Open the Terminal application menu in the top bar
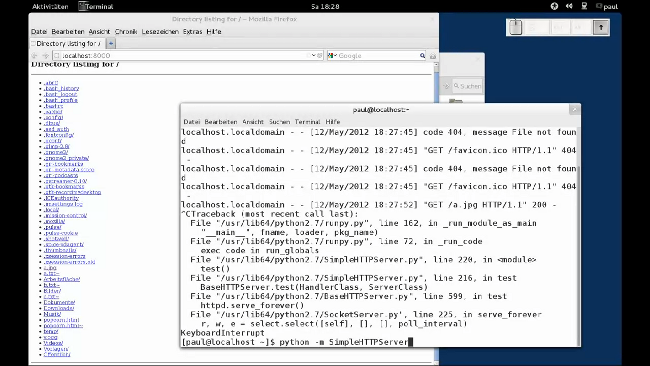 coord(96,7)
